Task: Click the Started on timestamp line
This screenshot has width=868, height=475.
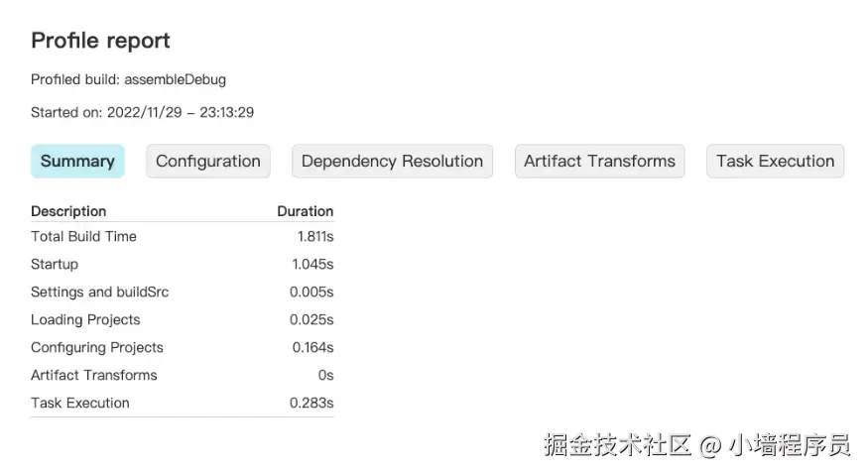Action: click(x=142, y=112)
